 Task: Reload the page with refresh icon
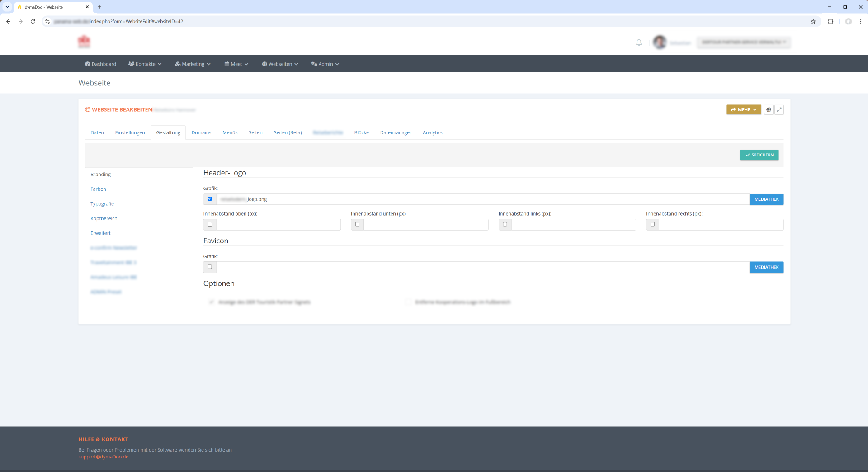pos(33,21)
